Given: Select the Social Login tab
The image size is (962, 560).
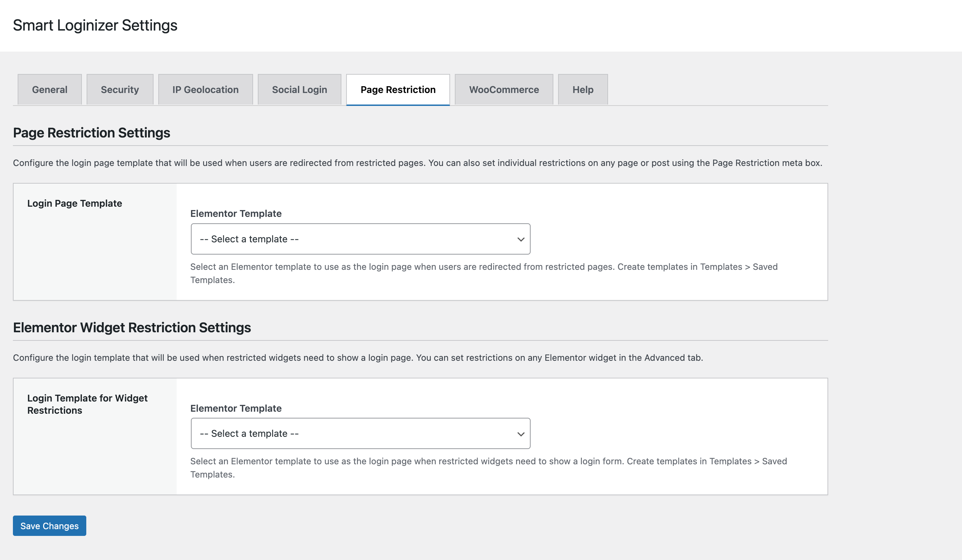Looking at the screenshot, I should pos(299,90).
